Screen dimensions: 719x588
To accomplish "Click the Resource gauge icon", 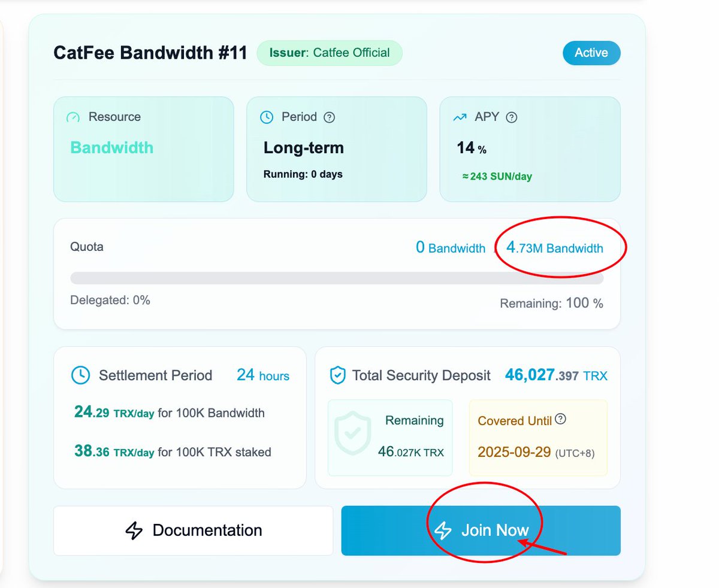I will coord(73,117).
